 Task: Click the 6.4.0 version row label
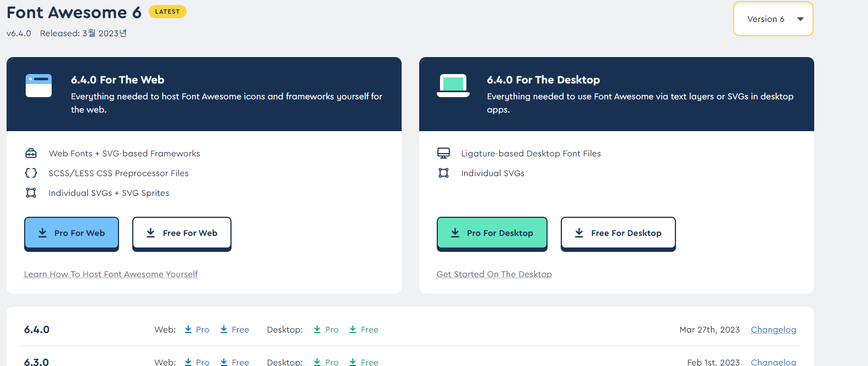[x=37, y=330]
